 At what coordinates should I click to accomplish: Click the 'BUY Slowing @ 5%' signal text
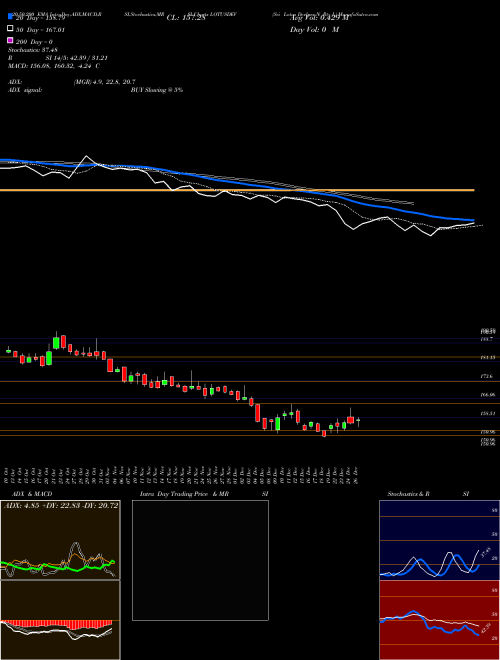pyautogui.click(x=157, y=90)
